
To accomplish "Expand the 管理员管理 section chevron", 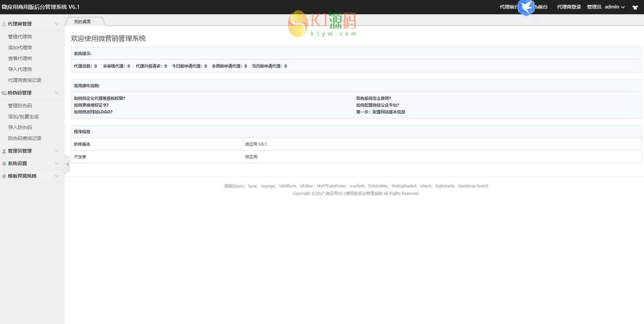I will [57, 151].
